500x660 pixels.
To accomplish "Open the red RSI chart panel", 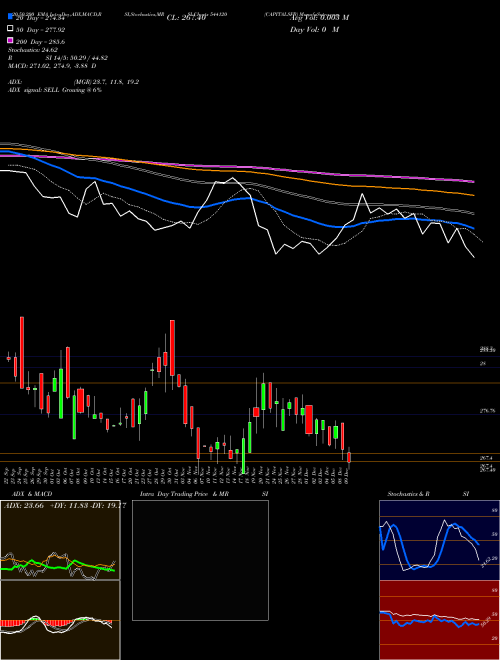I will 439,620.
